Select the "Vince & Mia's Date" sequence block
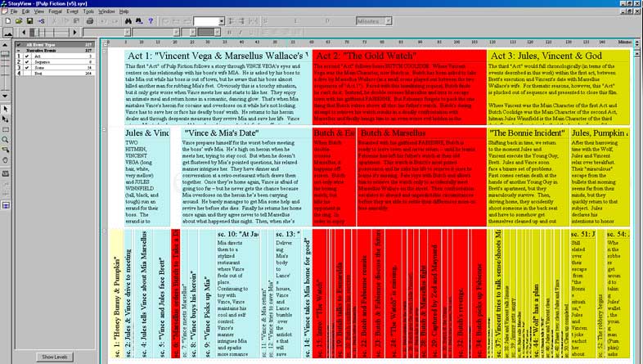 [x=246, y=177]
